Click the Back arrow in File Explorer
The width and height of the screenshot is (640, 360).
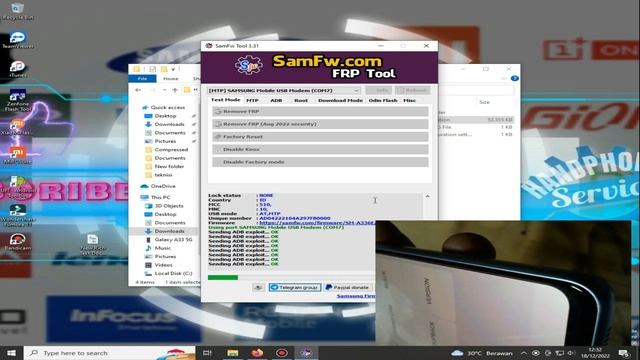click(138, 90)
